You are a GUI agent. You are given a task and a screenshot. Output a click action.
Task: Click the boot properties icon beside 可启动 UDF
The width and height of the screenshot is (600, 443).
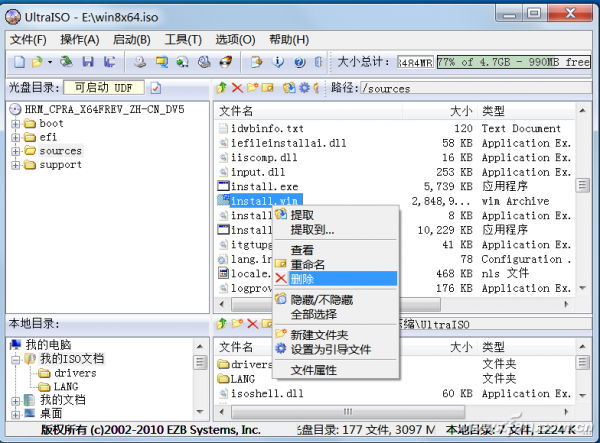coord(156,88)
